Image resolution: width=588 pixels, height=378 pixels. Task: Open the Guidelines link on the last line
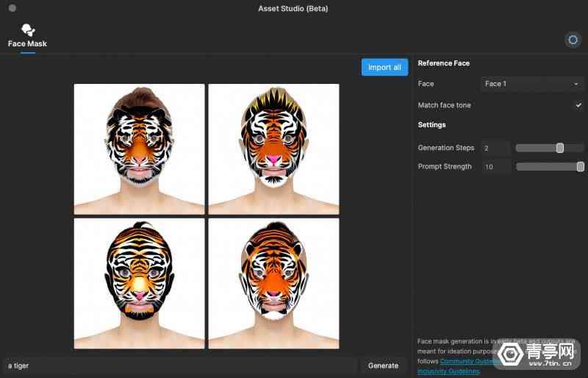pos(448,371)
